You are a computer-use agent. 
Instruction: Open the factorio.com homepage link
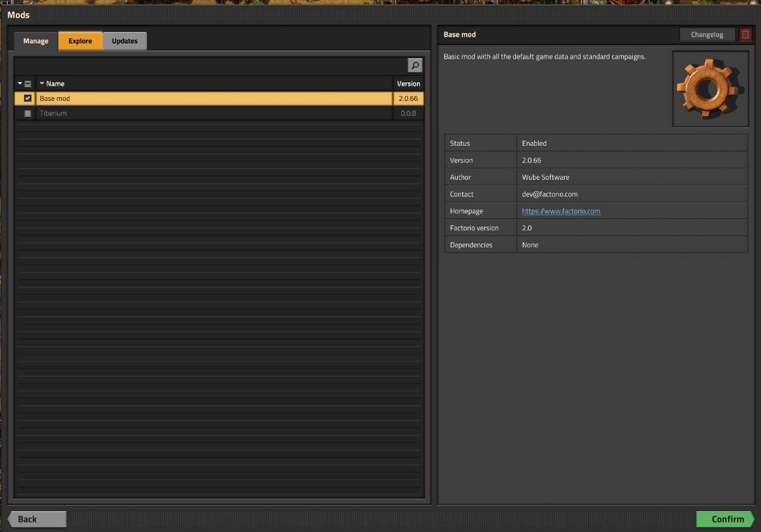[x=561, y=211]
